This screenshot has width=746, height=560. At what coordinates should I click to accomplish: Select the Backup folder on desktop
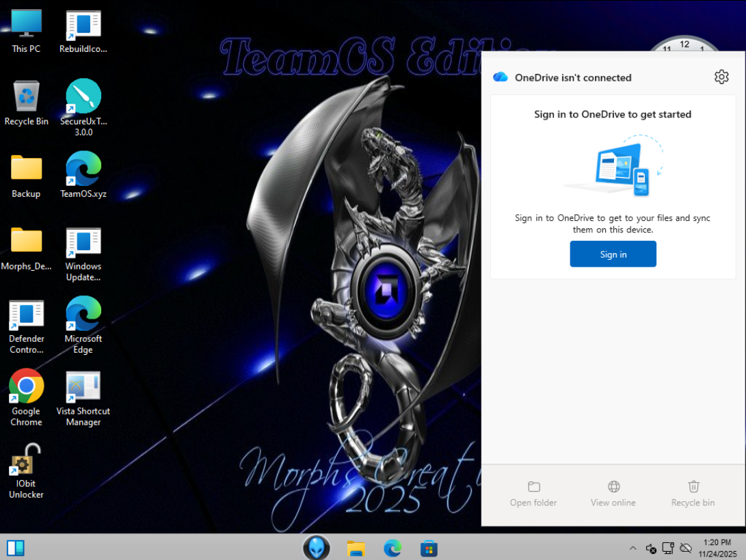(27, 170)
